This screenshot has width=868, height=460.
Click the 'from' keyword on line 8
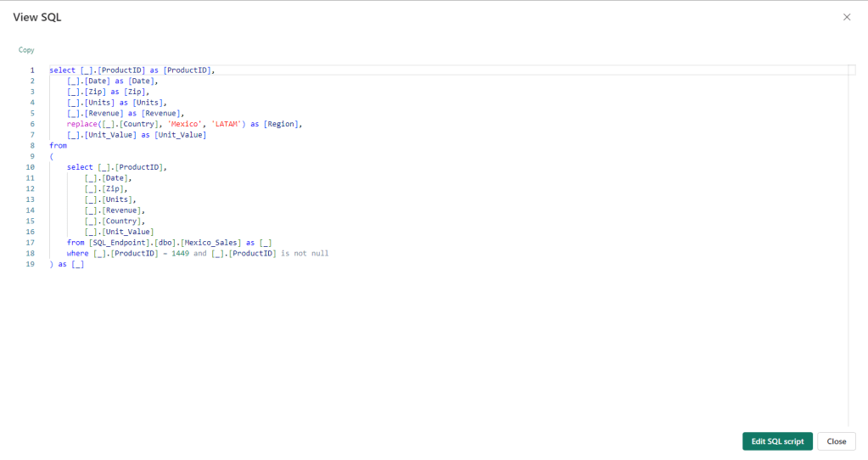59,145
